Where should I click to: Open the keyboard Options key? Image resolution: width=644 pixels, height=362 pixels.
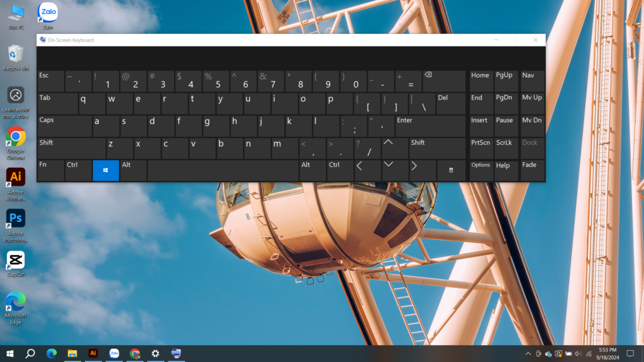481,170
